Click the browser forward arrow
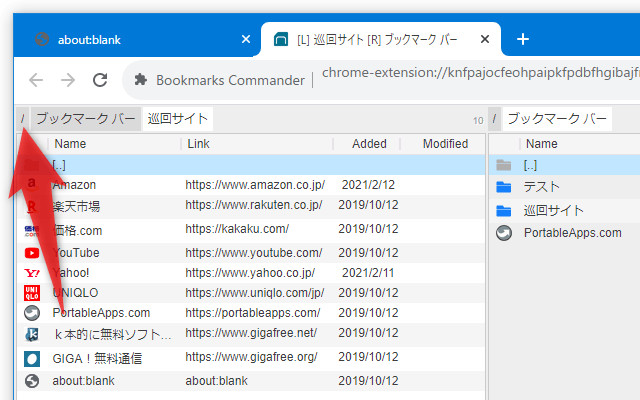The height and width of the screenshot is (400, 640). point(68,80)
